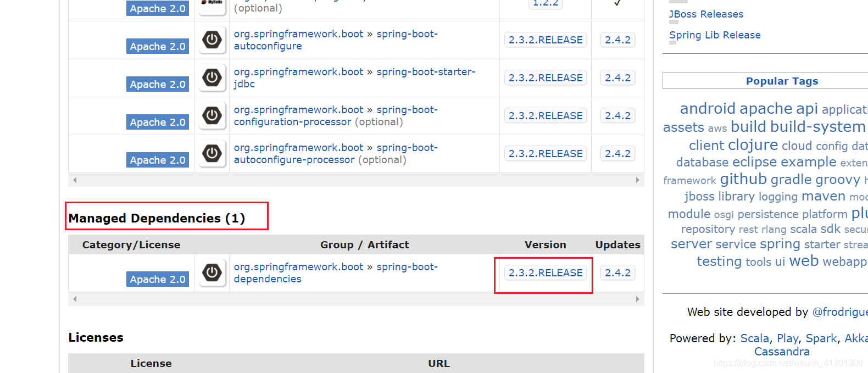The height and width of the screenshot is (373, 868).
Task: Click the github tag
Action: (x=743, y=179)
